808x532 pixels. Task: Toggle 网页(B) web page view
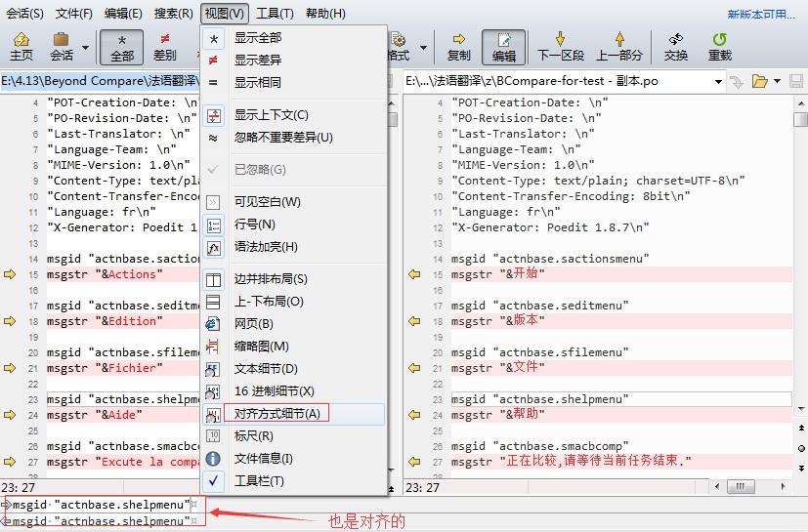pos(294,323)
